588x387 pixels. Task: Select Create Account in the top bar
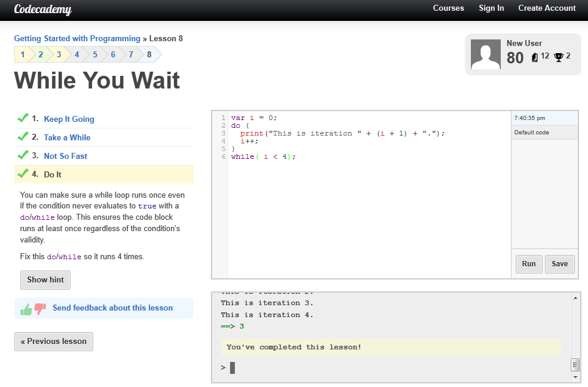[547, 8]
